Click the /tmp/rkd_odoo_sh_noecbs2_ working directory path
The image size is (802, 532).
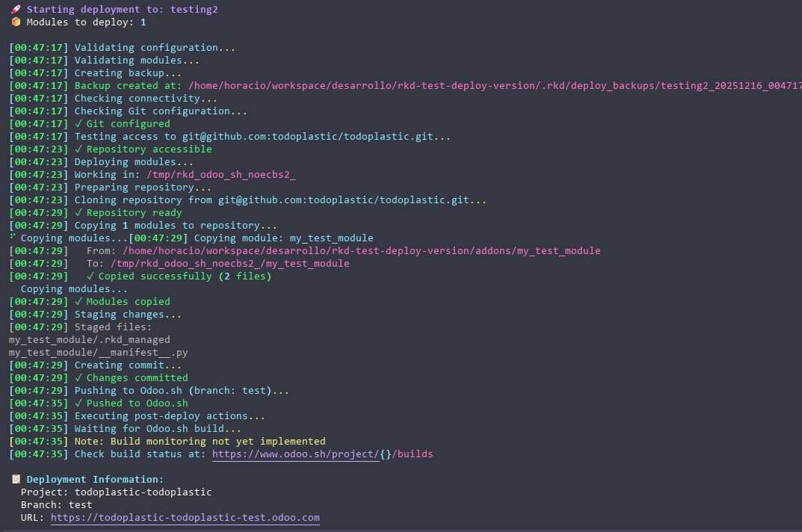click(x=221, y=174)
